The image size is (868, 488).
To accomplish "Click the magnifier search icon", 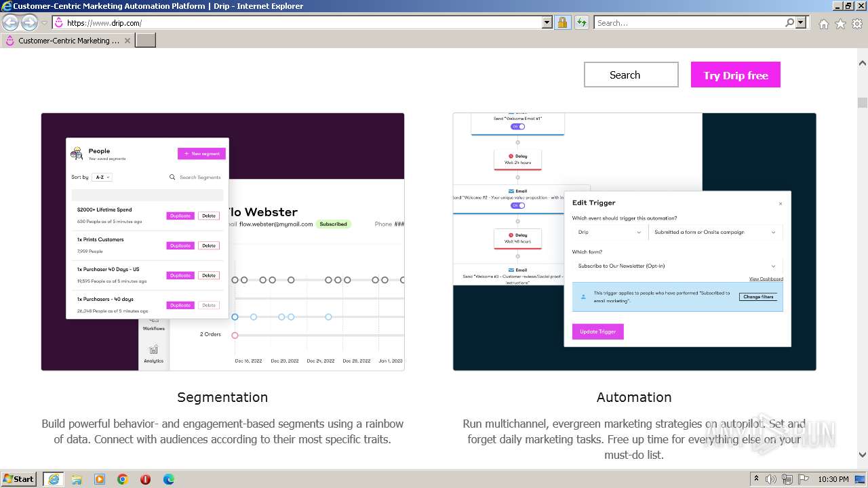I will (789, 23).
